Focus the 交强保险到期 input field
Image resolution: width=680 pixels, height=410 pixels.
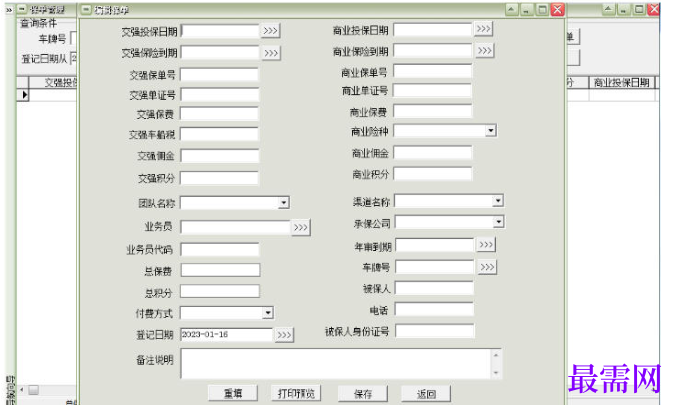(220, 53)
